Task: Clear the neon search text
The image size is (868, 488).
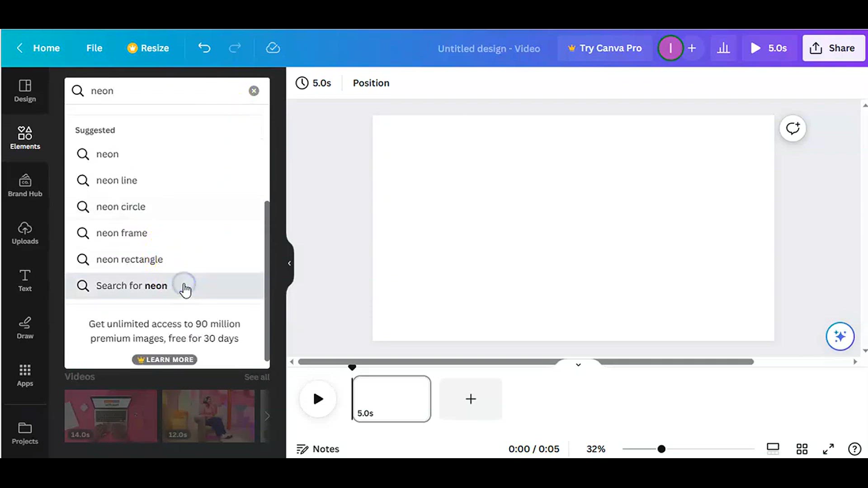Action: pos(254,91)
